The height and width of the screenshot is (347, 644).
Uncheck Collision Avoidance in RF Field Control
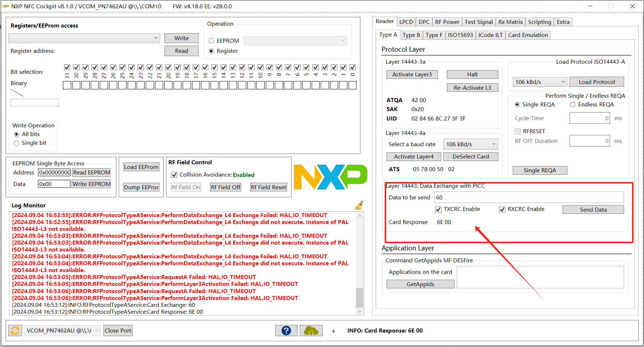pos(174,174)
